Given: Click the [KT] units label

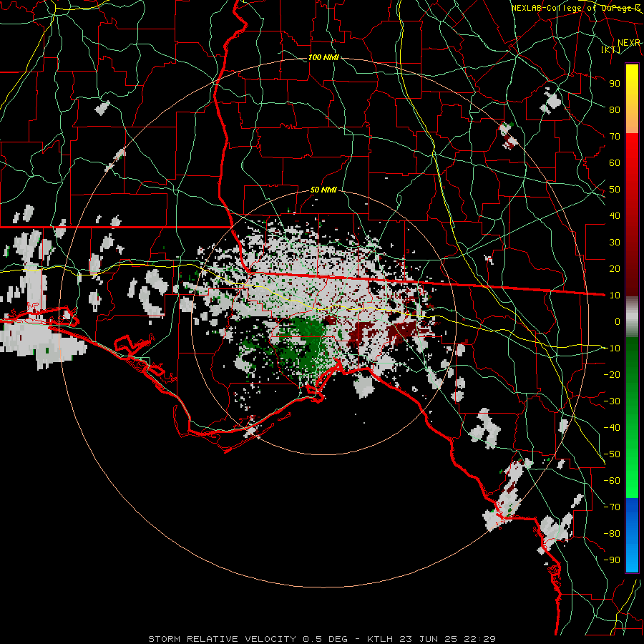Looking at the screenshot, I should [x=611, y=49].
